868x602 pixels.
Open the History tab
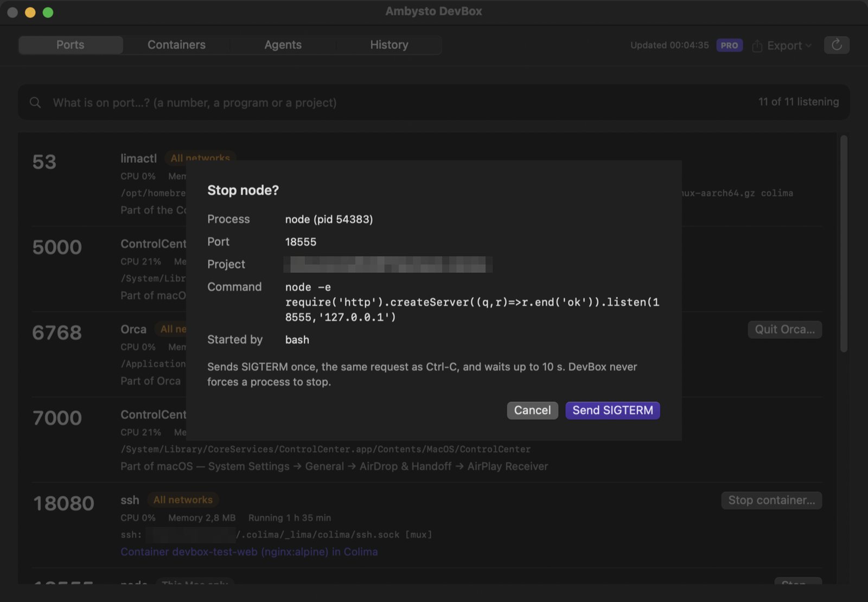click(389, 45)
